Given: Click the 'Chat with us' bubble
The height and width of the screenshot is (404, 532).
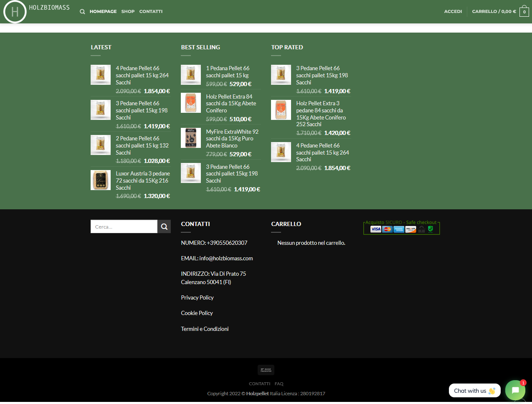Looking at the screenshot, I should 474,391.
